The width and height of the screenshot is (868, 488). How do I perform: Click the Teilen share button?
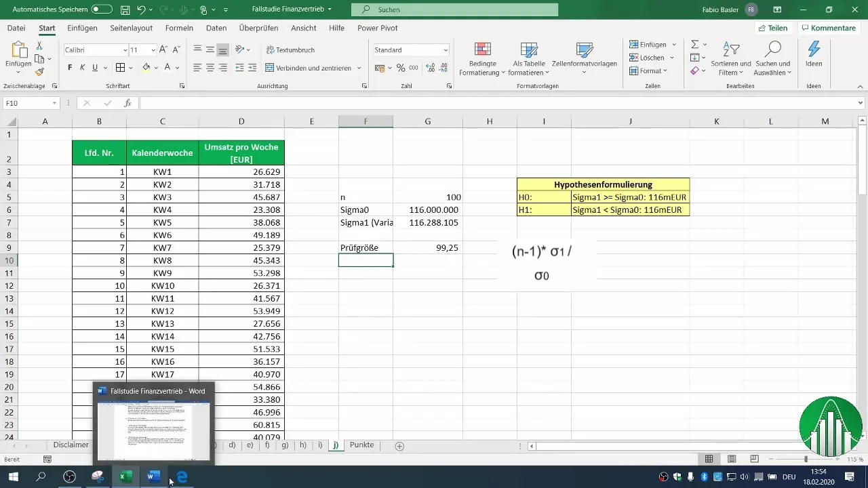point(772,28)
